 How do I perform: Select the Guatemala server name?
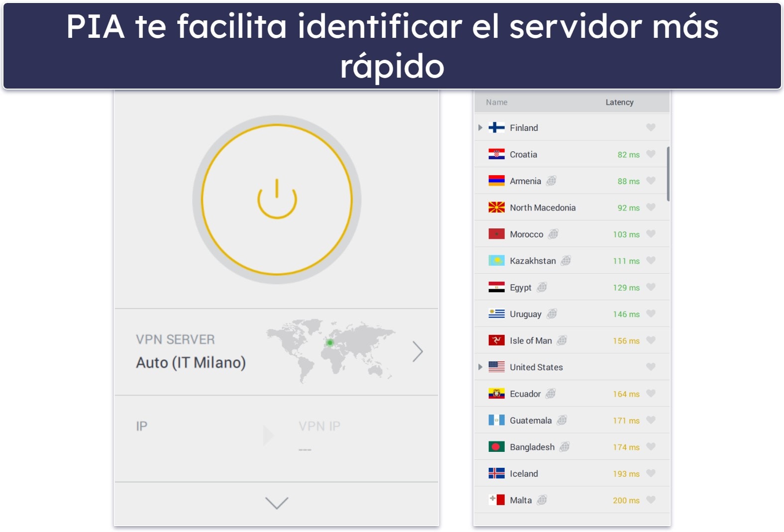531,421
